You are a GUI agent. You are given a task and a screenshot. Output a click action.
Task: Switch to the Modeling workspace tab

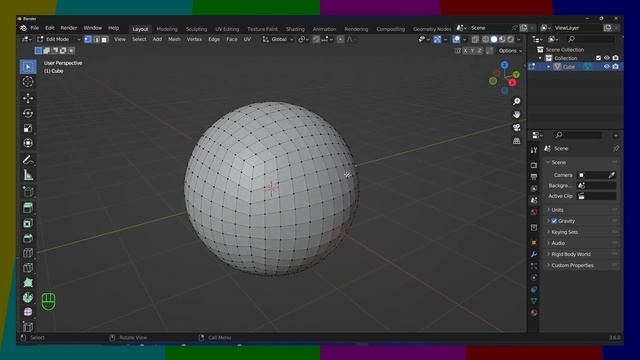[167, 29]
